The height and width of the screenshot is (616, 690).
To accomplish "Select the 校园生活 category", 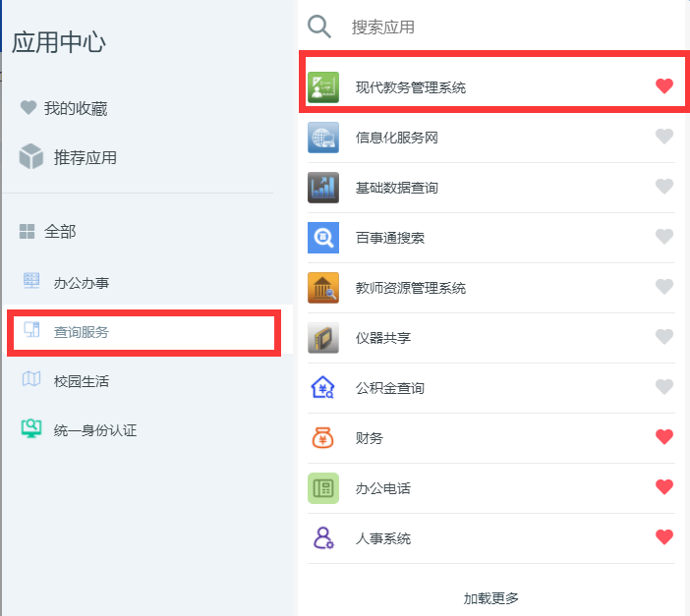I will pyautogui.click(x=66, y=380).
